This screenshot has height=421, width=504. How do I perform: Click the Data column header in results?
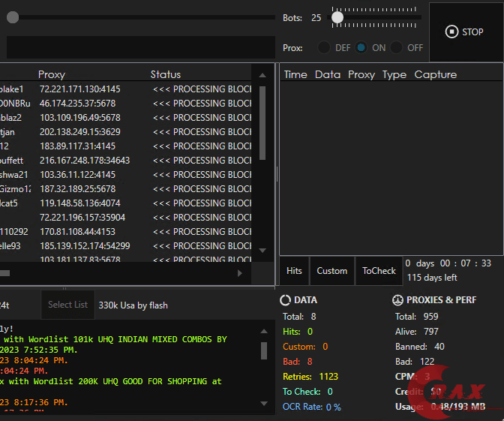click(328, 74)
